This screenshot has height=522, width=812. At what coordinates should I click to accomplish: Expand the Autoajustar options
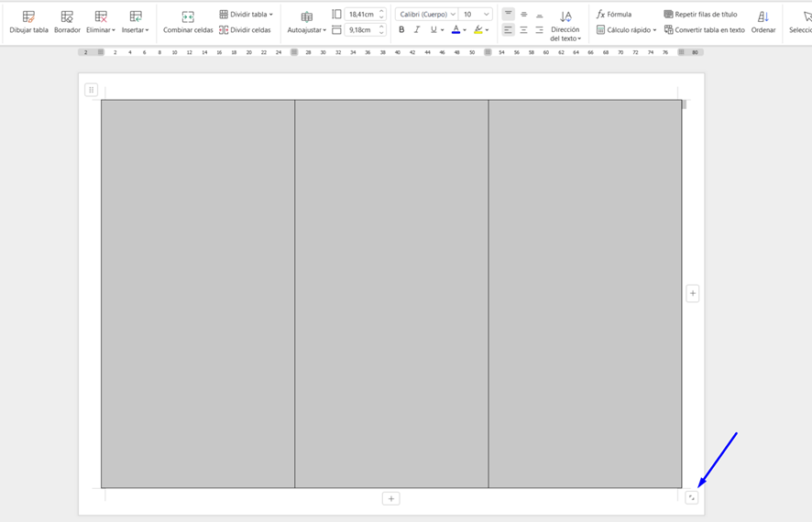pos(307,22)
